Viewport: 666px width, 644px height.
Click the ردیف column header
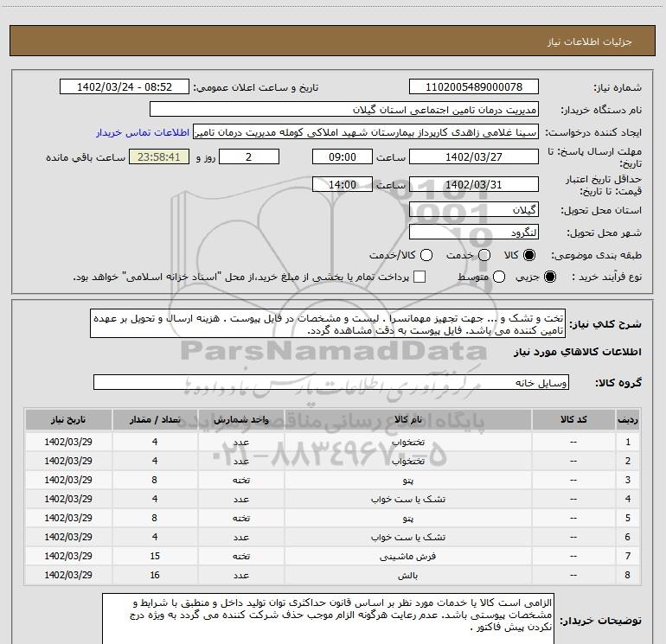pyautogui.click(x=628, y=419)
